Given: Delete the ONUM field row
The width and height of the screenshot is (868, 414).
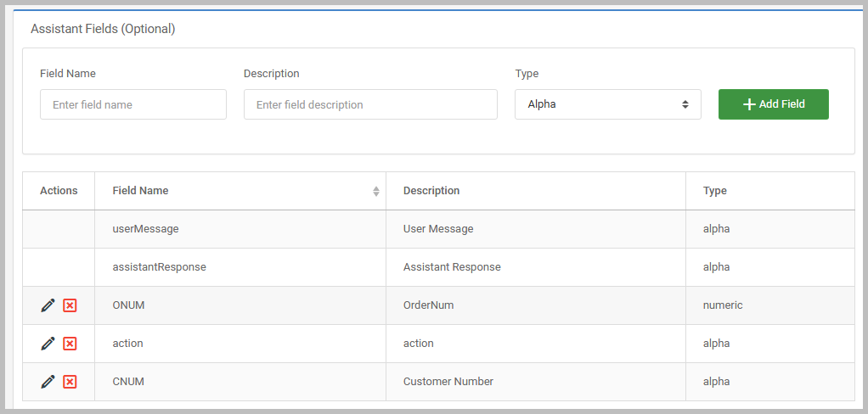Looking at the screenshot, I should pos(70,305).
